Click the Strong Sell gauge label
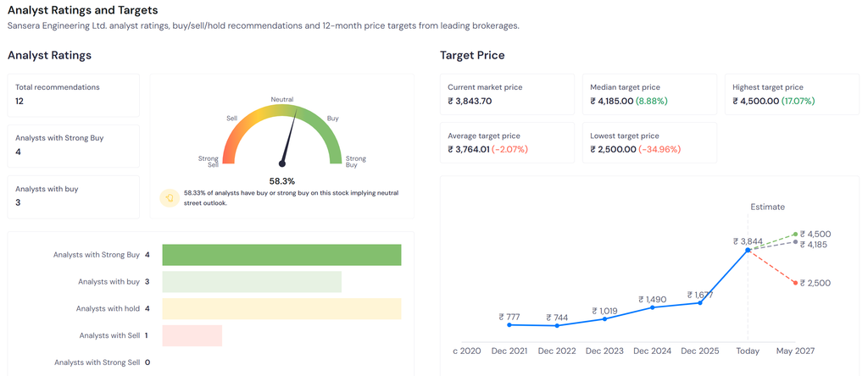 tap(209, 162)
